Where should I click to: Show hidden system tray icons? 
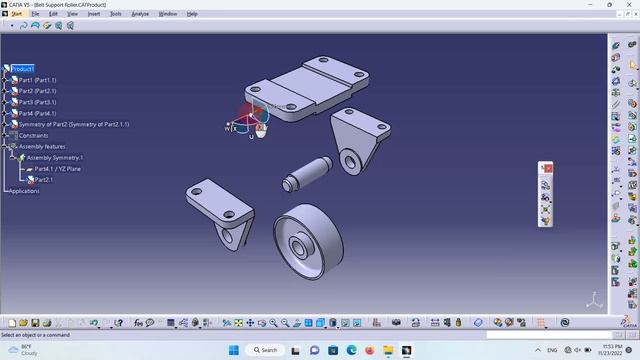click(538, 350)
